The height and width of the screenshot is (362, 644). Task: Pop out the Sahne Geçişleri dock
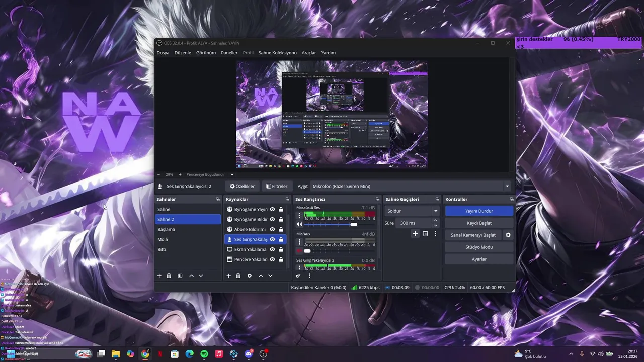(x=437, y=199)
